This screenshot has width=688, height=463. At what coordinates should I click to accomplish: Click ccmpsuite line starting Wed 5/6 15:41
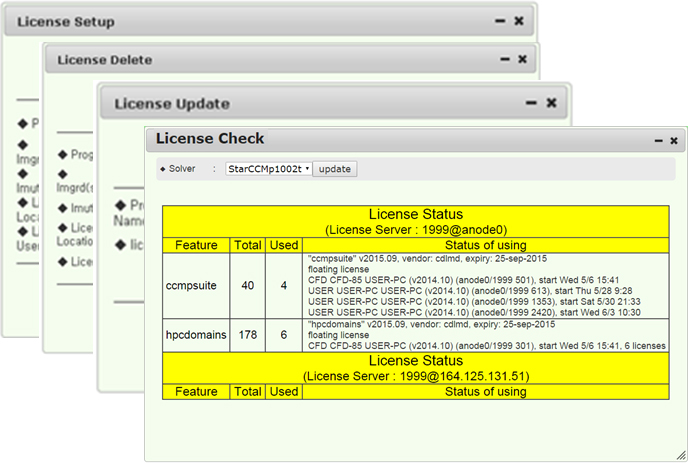pyautogui.click(x=463, y=280)
